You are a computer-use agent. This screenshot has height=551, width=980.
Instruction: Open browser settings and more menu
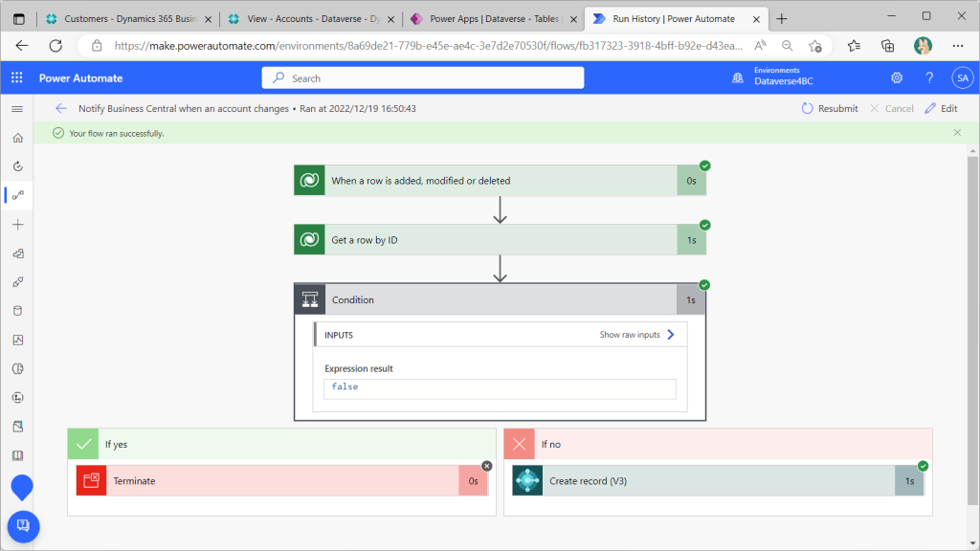coord(957,46)
